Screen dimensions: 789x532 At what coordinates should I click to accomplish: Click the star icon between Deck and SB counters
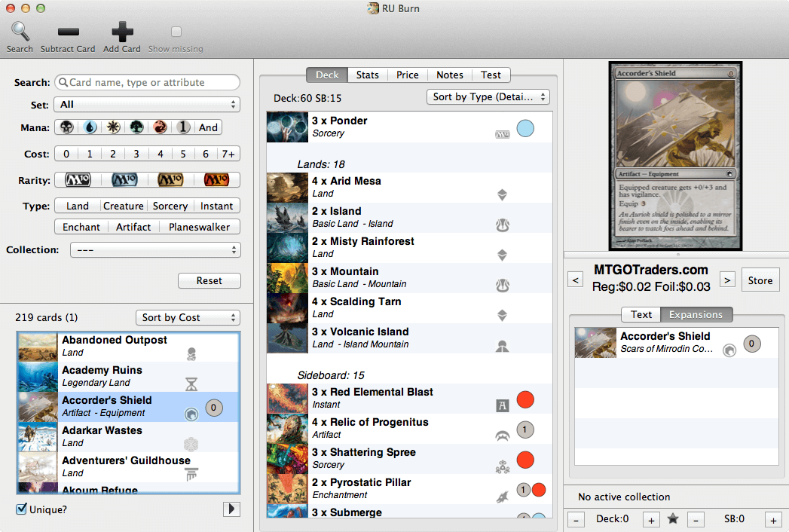click(x=673, y=518)
